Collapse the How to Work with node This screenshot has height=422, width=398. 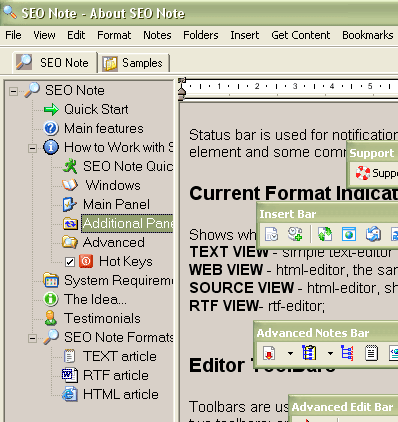(x=32, y=148)
